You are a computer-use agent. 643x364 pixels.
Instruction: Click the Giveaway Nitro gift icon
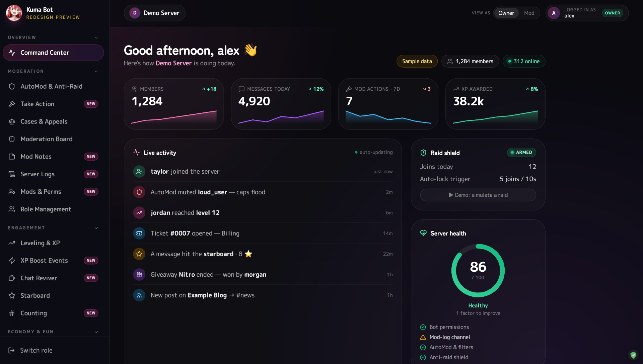click(x=139, y=275)
